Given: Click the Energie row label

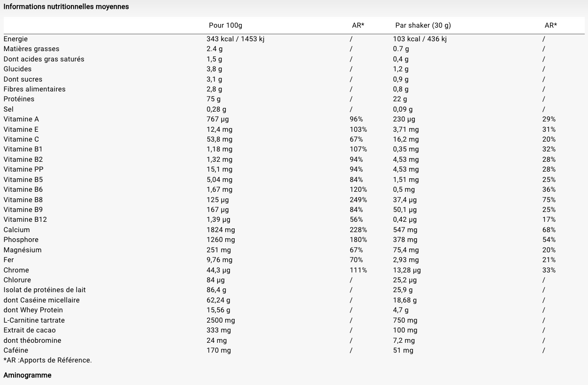Looking at the screenshot, I should (15, 39).
